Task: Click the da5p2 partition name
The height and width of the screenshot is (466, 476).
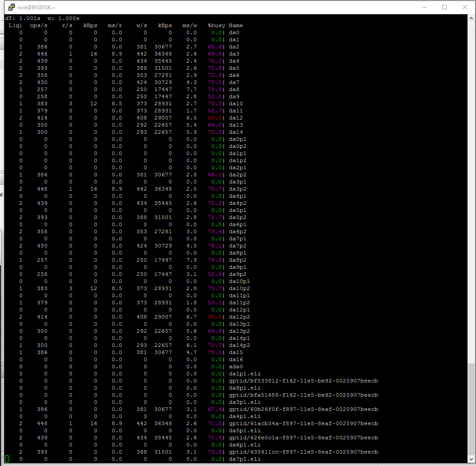Action: [x=238, y=217]
